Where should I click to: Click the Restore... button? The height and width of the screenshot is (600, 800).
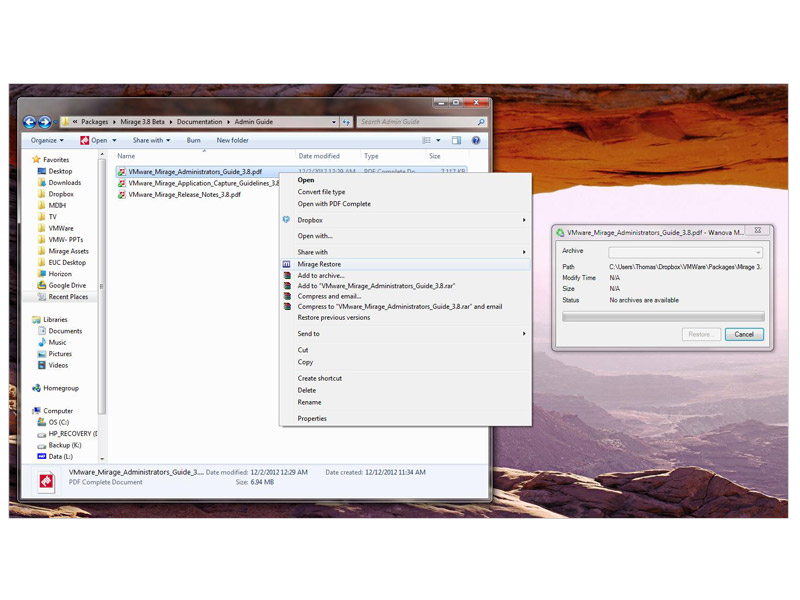coord(701,334)
